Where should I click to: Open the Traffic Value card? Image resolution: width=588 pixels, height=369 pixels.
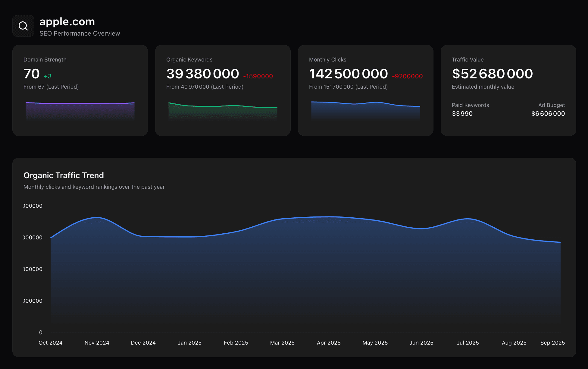pos(508,90)
